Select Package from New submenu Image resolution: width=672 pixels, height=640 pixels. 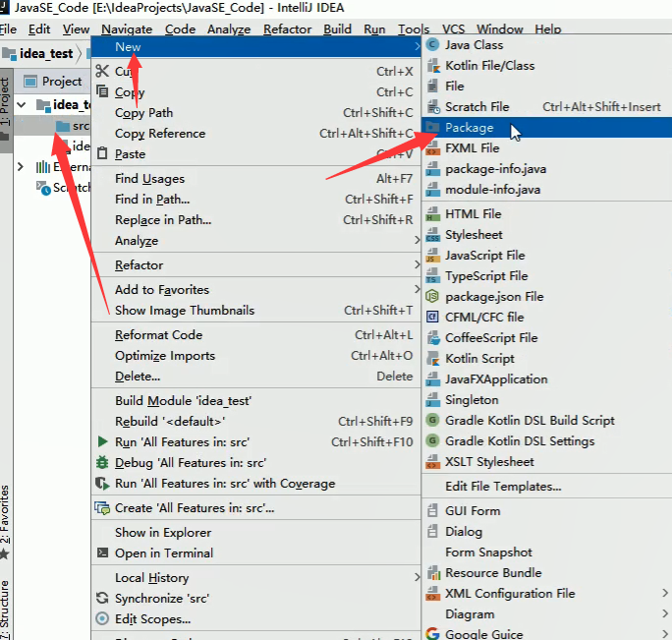[546, 128]
